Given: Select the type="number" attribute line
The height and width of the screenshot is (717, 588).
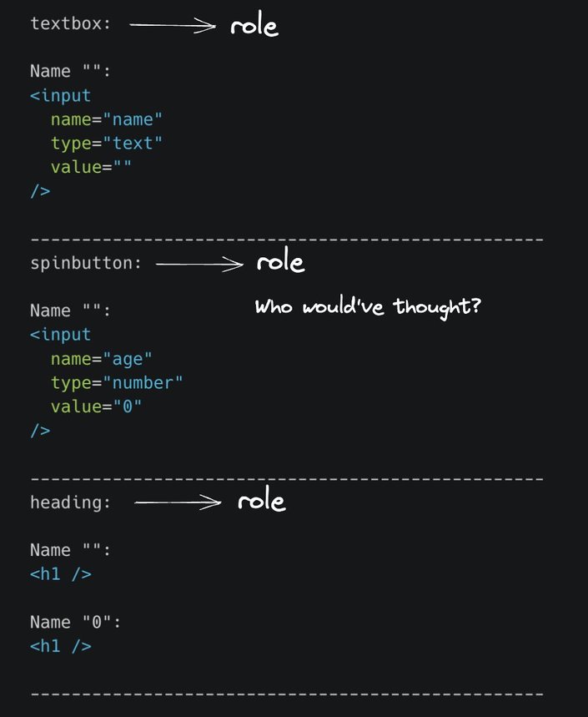Looking at the screenshot, I should [117, 383].
